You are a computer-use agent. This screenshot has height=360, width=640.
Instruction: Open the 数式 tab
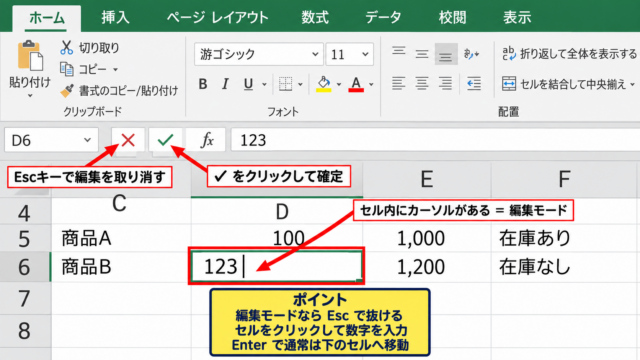click(x=315, y=18)
